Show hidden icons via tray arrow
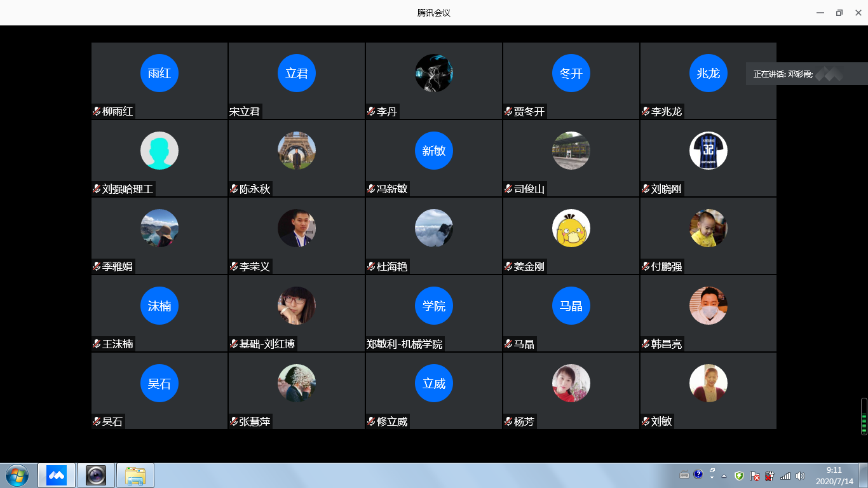This screenshot has height=488, width=868. [724, 475]
